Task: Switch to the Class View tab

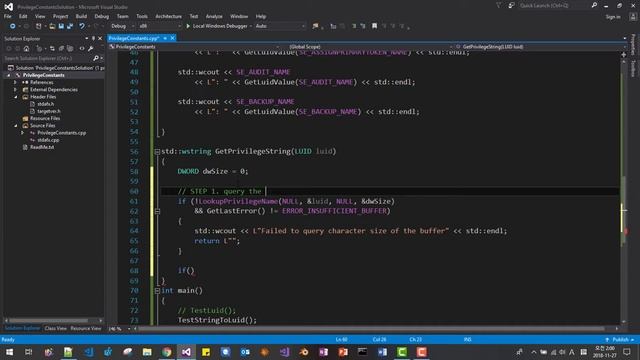Action: tap(56, 328)
